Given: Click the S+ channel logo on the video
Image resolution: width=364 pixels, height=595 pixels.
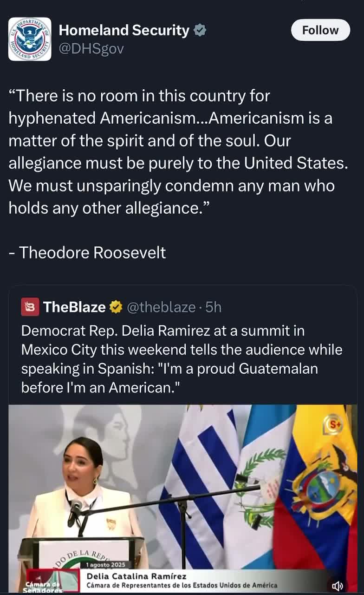Looking at the screenshot, I should click(333, 423).
